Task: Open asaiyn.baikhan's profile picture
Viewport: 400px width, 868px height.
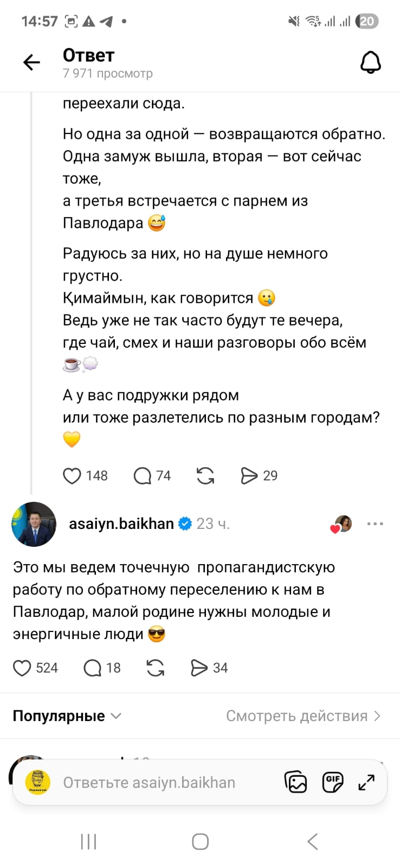Action: (34, 524)
